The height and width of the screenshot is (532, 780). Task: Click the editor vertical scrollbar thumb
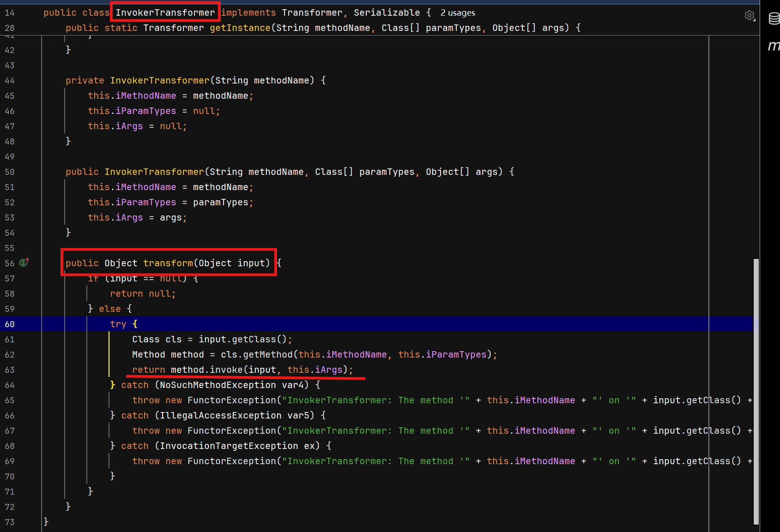(x=756, y=391)
